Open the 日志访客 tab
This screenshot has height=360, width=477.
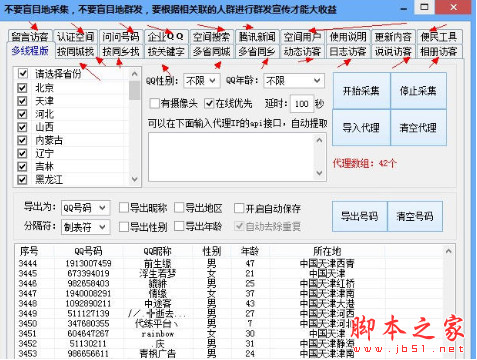[348, 52]
